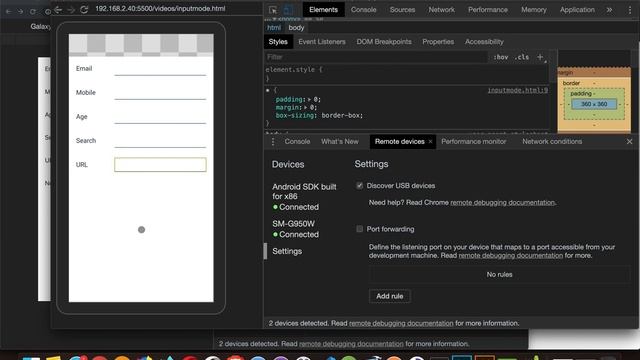Screen dimensions: 640x360
Task: Select the body breadcrumb
Action: point(296,28)
